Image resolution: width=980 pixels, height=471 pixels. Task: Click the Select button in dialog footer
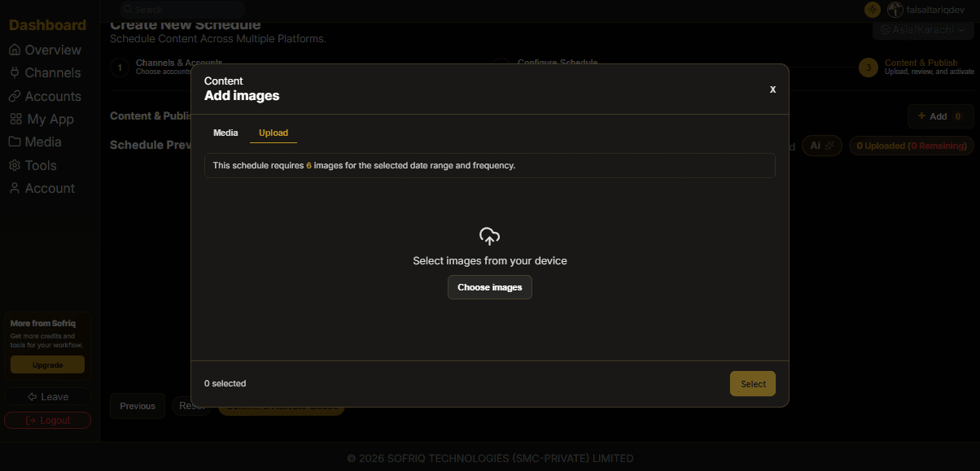(x=753, y=384)
